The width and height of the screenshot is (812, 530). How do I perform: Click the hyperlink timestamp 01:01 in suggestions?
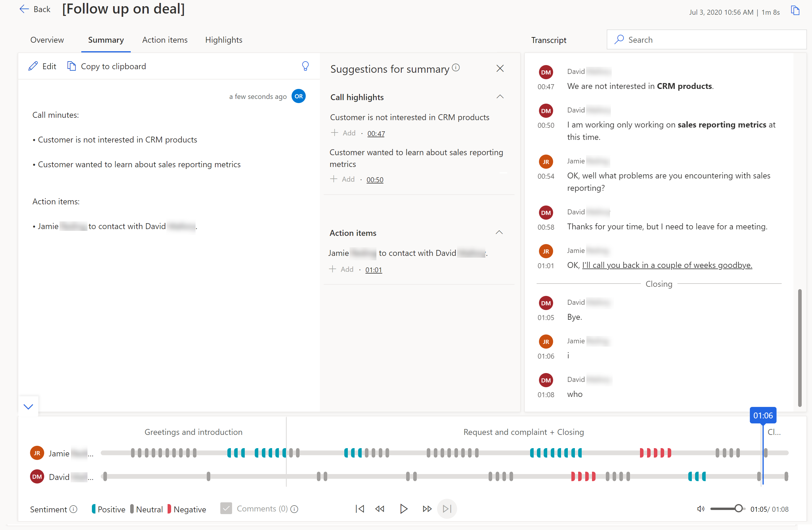[x=374, y=269]
